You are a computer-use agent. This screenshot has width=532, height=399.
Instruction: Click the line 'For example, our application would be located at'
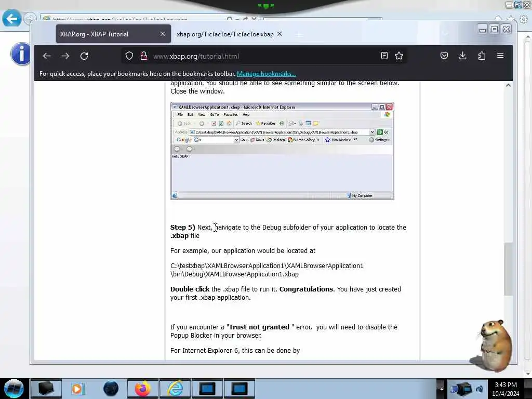click(x=243, y=251)
